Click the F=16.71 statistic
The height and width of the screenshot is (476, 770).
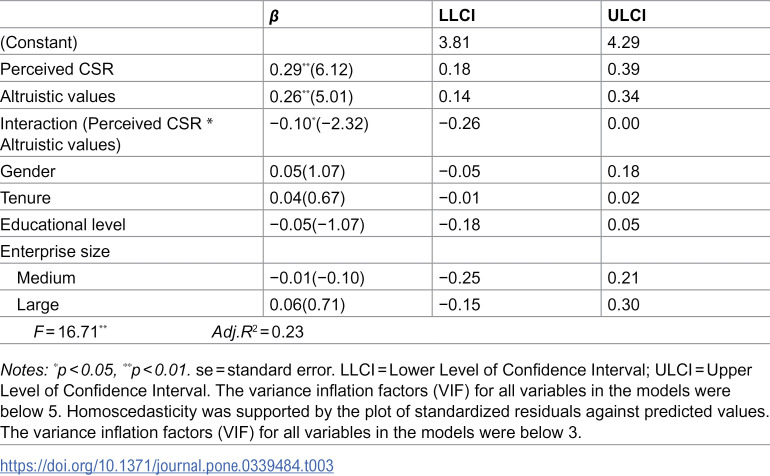[70, 332]
